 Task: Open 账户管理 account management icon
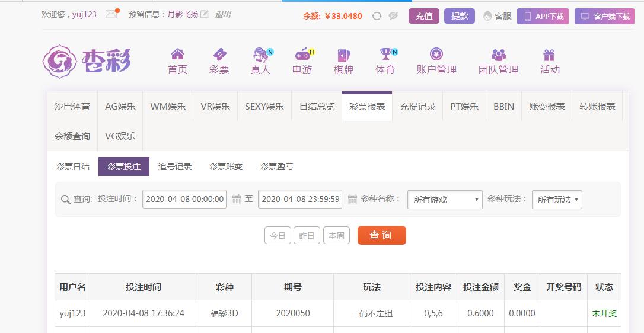coord(436,55)
